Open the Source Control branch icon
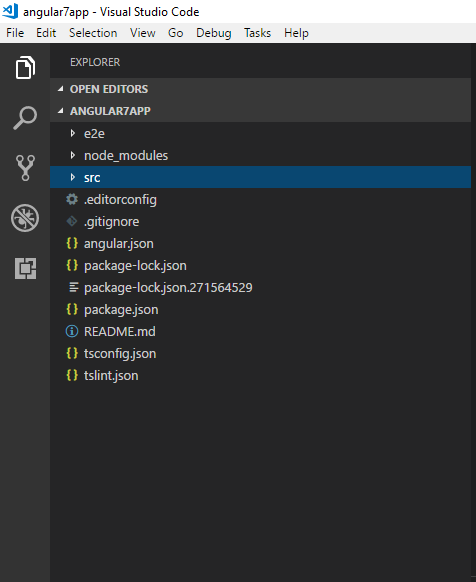Image resolution: width=476 pixels, height=582 pixels. click(25, 168)
